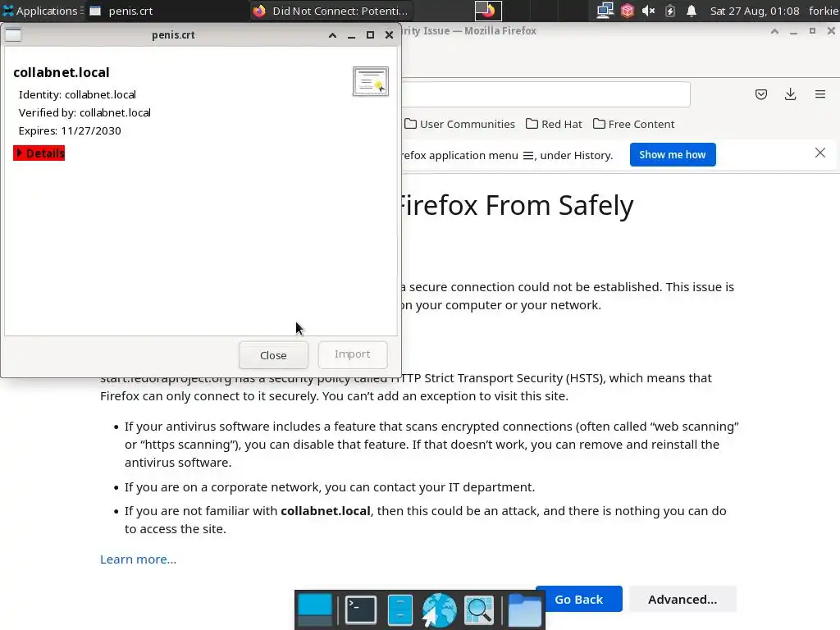Image resolution: width=840 pixels, height=630 pixels.
Task: Show desktop from dock icon
Action: 315,610
